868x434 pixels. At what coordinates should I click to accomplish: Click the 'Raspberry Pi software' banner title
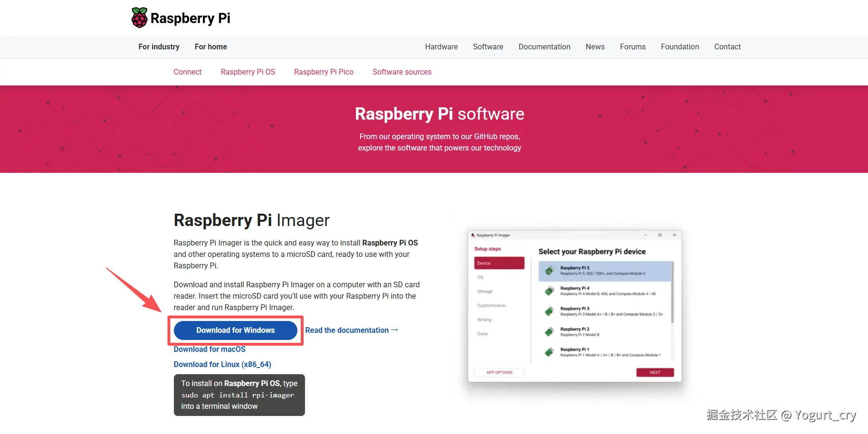(x=439, y=114)
